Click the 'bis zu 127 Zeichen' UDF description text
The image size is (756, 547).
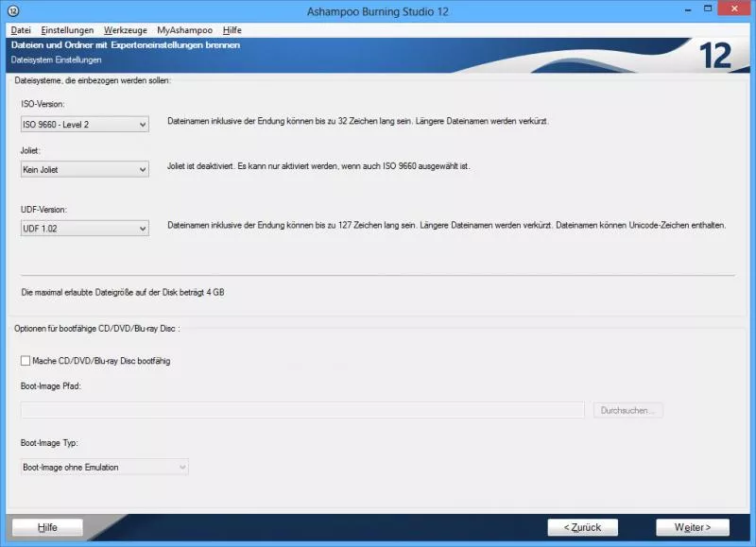point(446,225)
